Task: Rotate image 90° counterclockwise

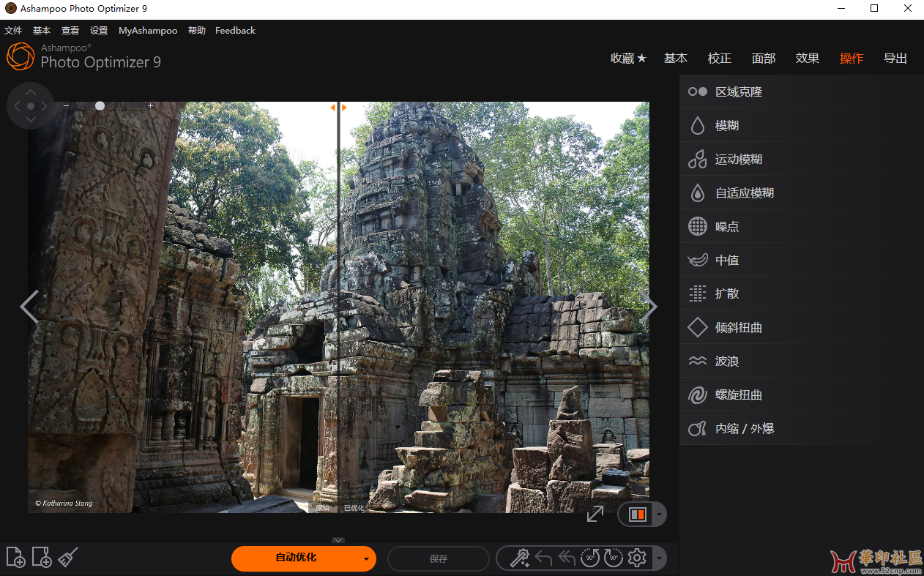Action: point(590,558)
